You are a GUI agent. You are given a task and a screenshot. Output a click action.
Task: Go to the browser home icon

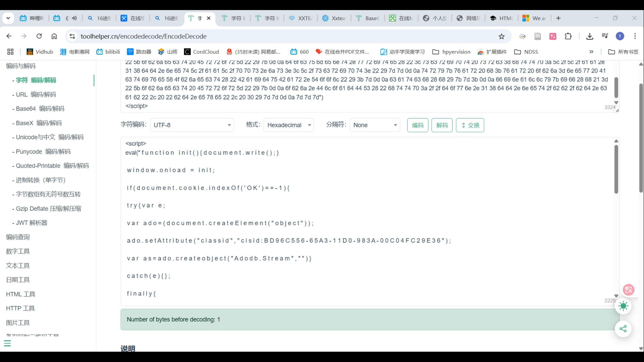[x=54, y=36]
